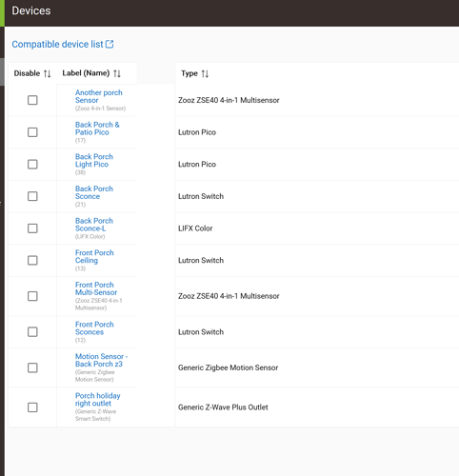Viewport: 459px width, 476px height.
Task: Toggle Disable checkbox for Front Porch Multi-Sensor
Action: (x=32, y=296)
